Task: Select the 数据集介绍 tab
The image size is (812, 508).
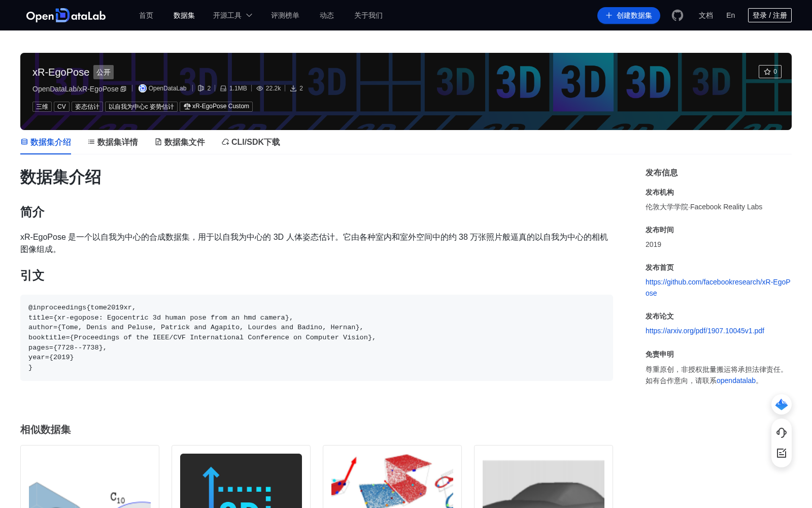Action: click(x=46, y=142)
